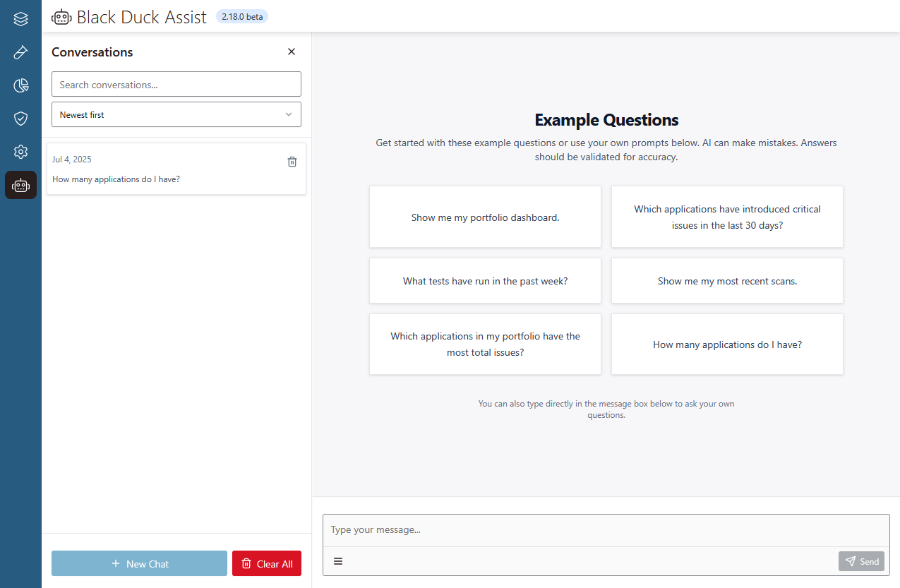
Task: Start a New Chat
Action: (139, 563)
